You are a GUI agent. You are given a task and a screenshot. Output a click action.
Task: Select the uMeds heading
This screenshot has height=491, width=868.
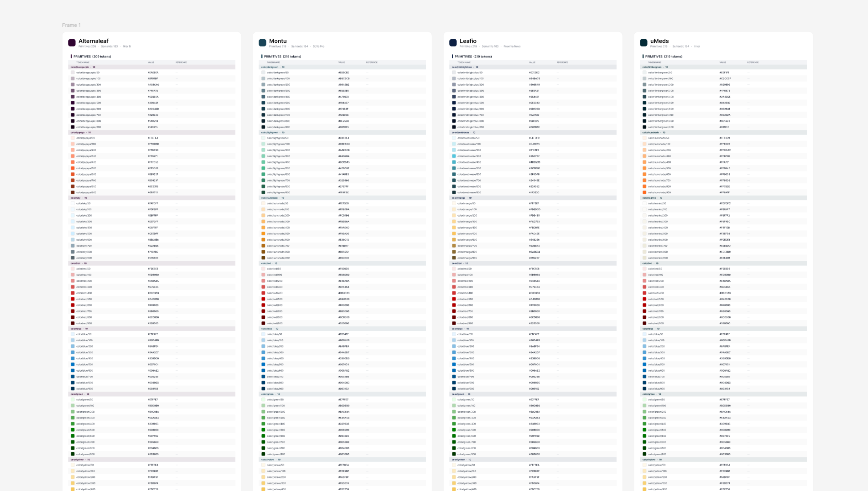pyautogui.click(x=659, y=41)
